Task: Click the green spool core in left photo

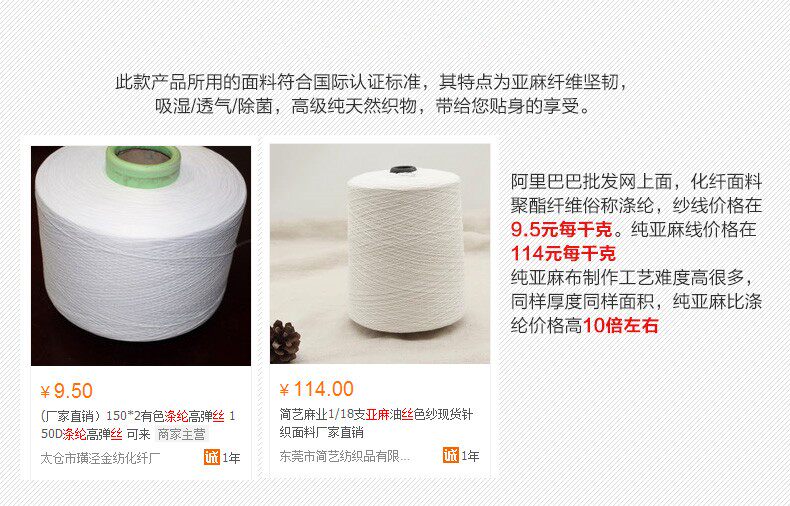Action: click(x=143, y=165)
